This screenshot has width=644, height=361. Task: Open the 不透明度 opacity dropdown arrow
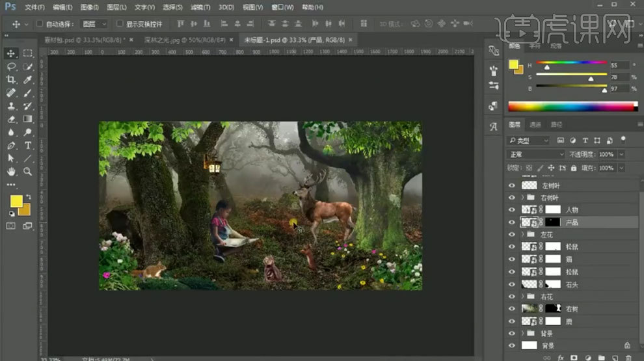pos(621,154)
